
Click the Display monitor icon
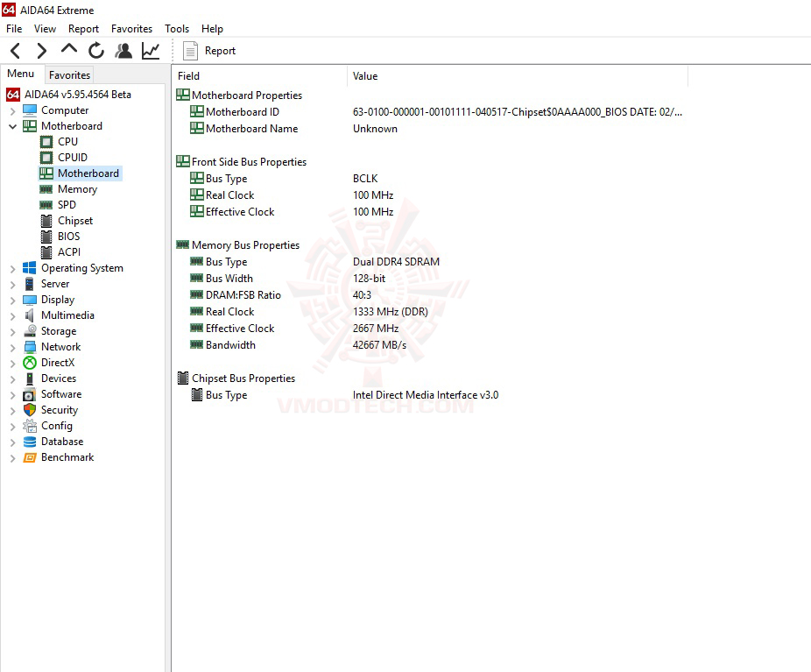(30, 300)
